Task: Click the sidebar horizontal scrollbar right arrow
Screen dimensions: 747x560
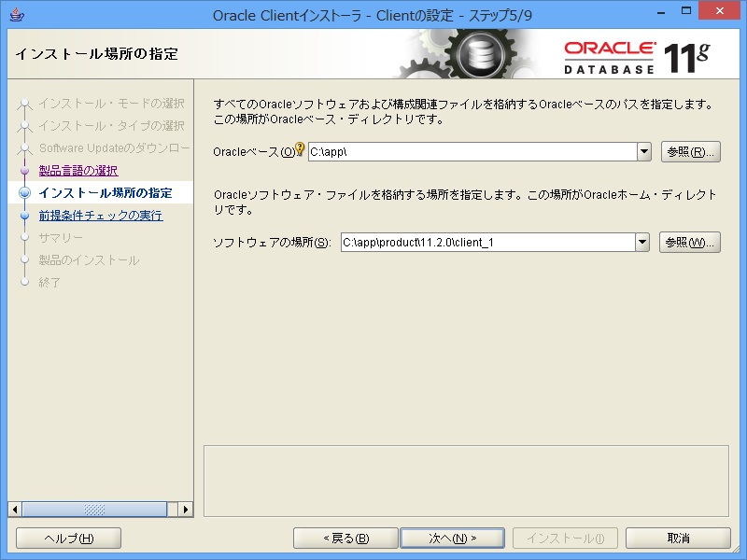Action: [x=186, y=510]
